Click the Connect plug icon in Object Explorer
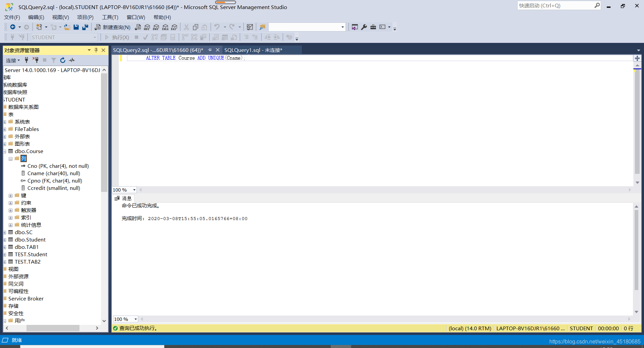This screenshot has width=644, height=348. [26, 60]
